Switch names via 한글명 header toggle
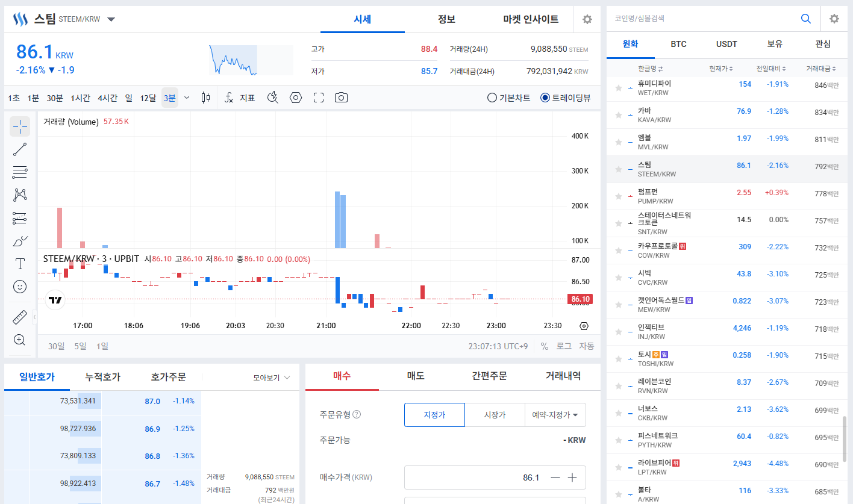 pos(650,69)
